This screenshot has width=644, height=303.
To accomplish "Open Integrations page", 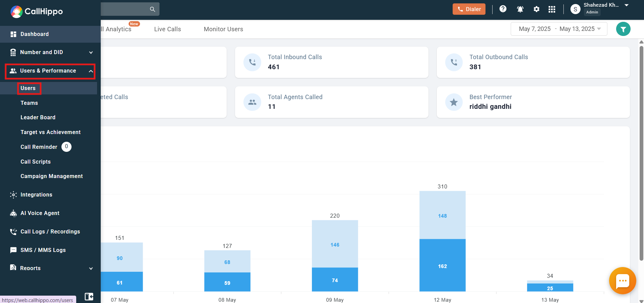I will [x=36, y=194].
